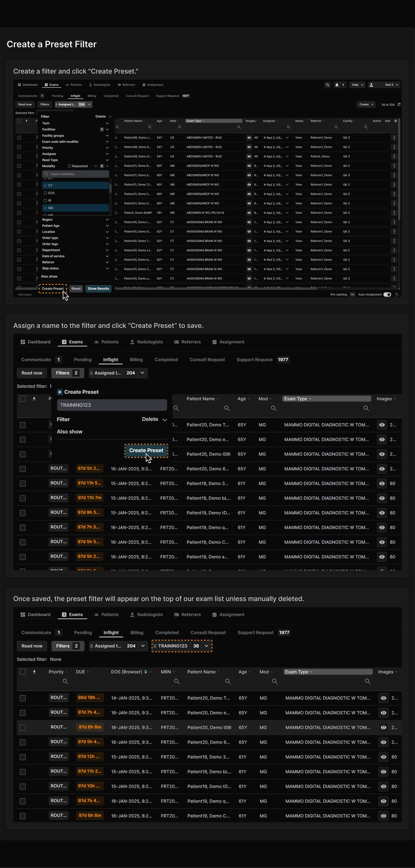415x868 pixels.
Task: Click download icon in Once-saved screenshot table header
Action: (34, 672)
